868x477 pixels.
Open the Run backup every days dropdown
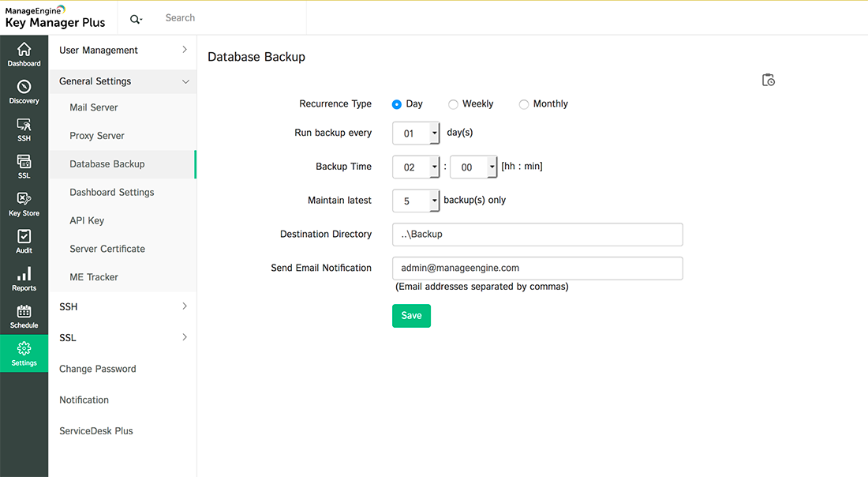click(434, 133)
